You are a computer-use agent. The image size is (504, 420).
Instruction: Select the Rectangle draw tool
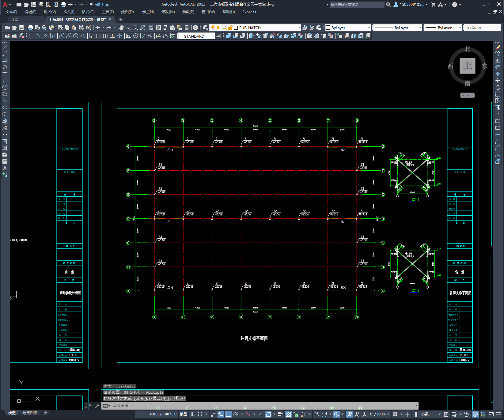click(x=5, y=74)
